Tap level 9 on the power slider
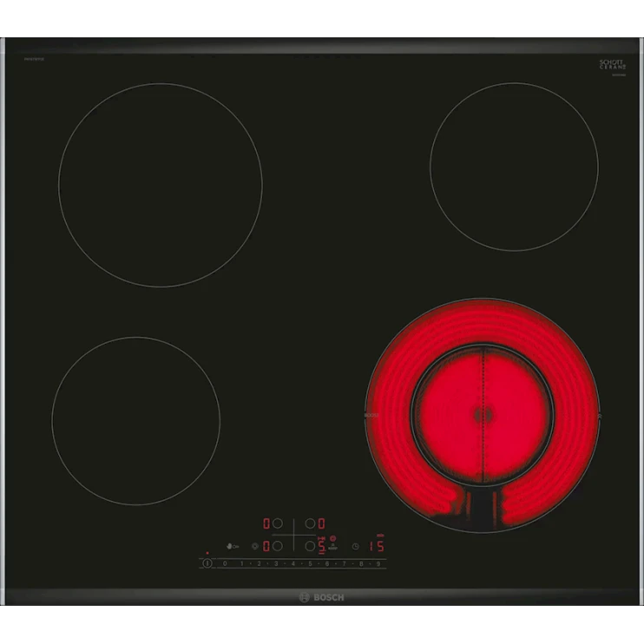 coord(378,564)
